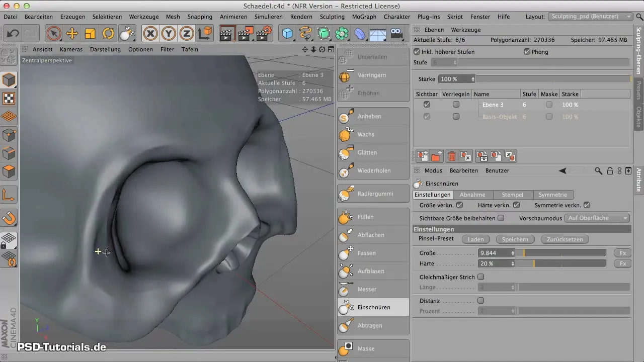Select the Messer sculpt tool
Viewport: 644px width, 362px height.
pos(373,289)
